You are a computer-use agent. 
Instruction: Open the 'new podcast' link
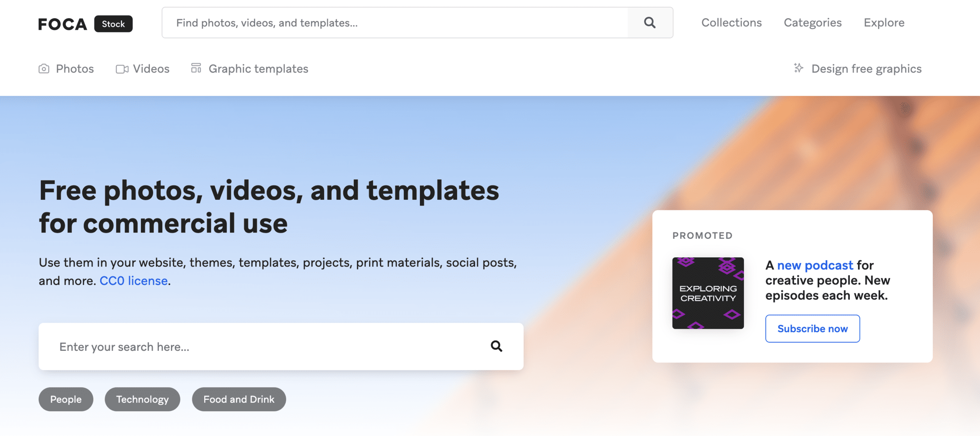pyautogui.click(x=815, y=265)
